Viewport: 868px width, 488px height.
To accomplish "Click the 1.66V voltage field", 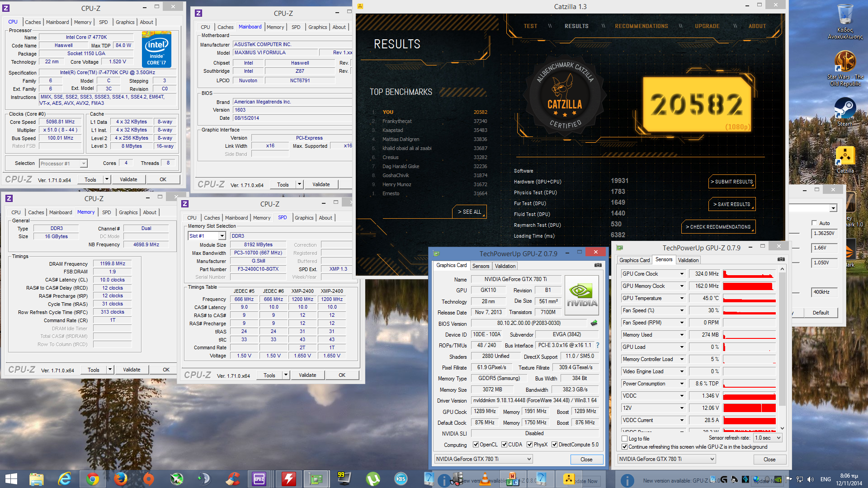I will (x=825, y=248).
